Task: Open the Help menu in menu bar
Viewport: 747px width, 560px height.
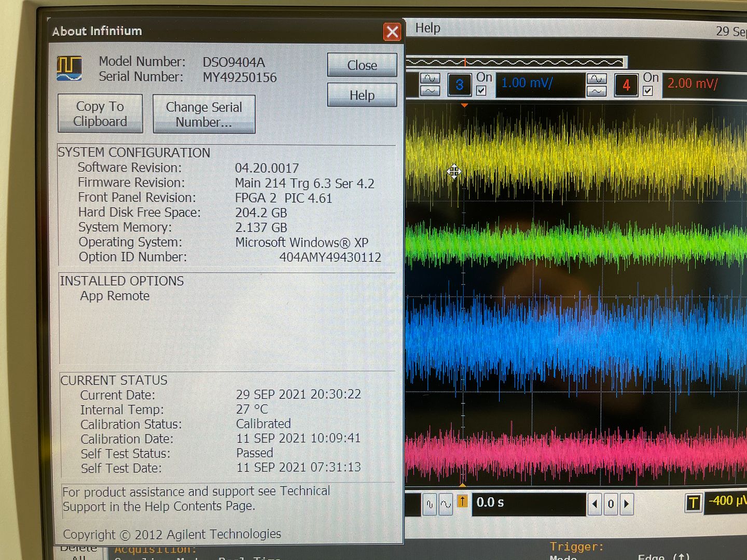Action: pos(427,28)
